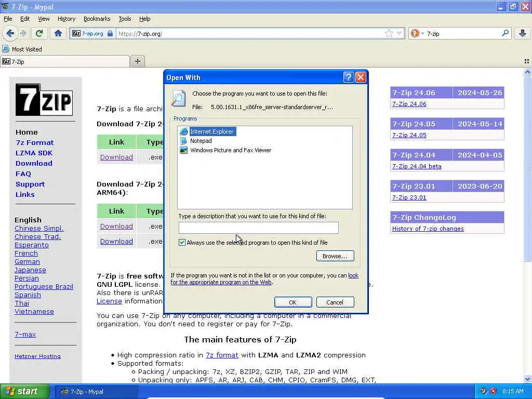This screenshot has height=399, width=532.
Task: Open the 7z Format sidebar link
Action: pos(35,142)
